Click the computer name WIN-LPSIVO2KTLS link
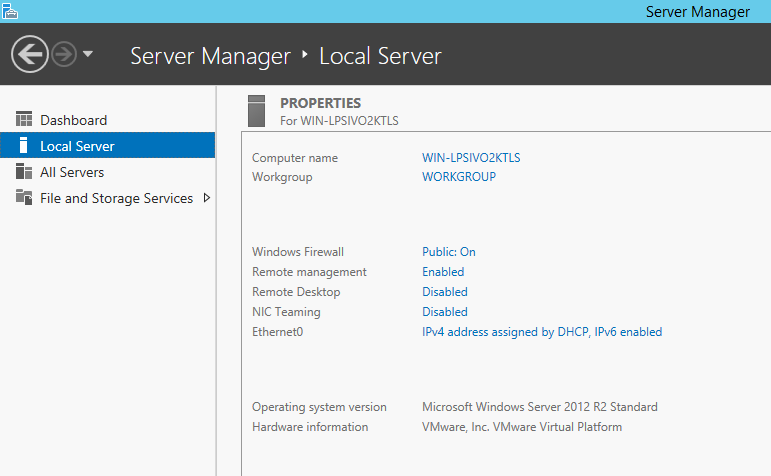This screenshot has width=771, height=476. click(471, 158)
